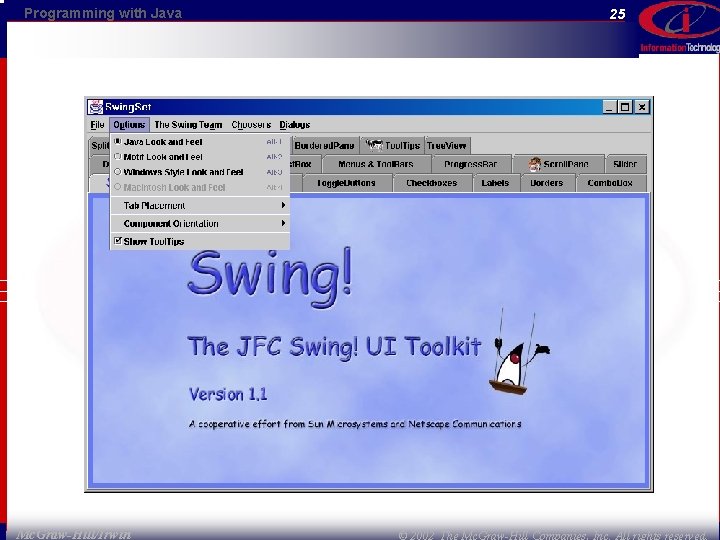Switch to the ComboBox tab
Viewport: 720px width, 540px height.
pos(610,183)
